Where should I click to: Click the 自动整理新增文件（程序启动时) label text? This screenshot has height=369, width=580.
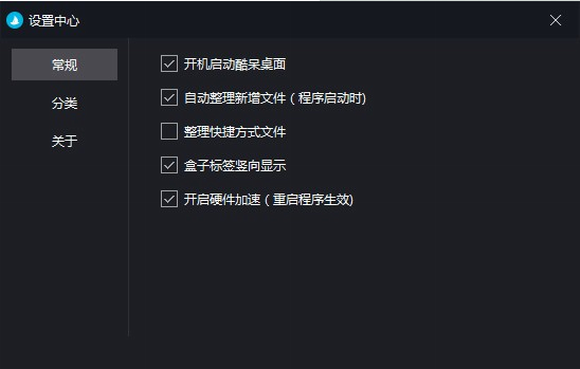pos(275,98)
